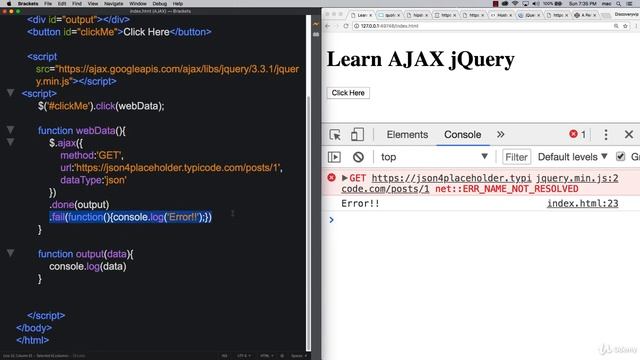
Task: Open macOS Spotlight search
Action: (619, 3)
